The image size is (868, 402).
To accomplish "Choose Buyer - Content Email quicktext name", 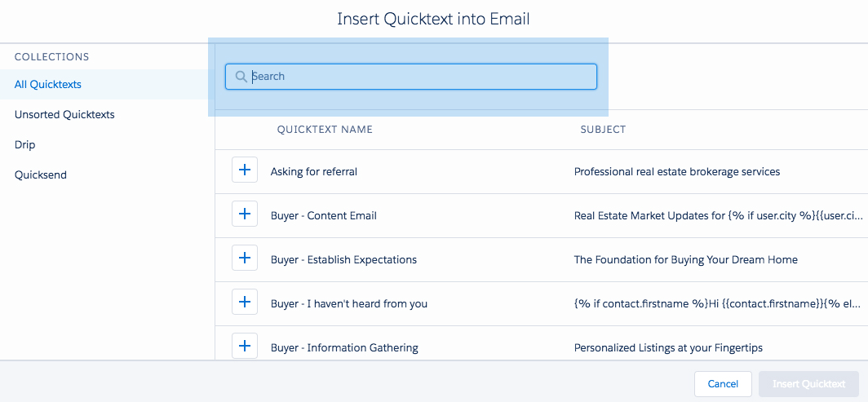I will [324, 216].
